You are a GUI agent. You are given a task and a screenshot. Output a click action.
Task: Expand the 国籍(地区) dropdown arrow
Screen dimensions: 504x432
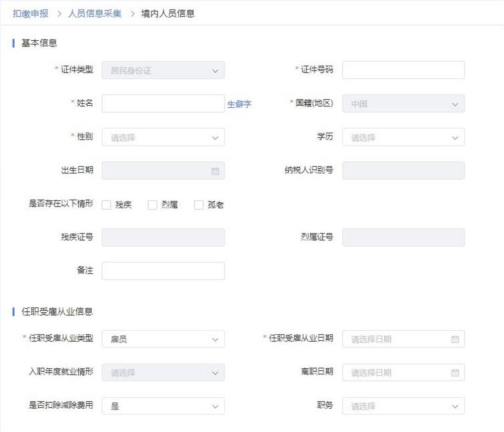(x=455, y=104)
